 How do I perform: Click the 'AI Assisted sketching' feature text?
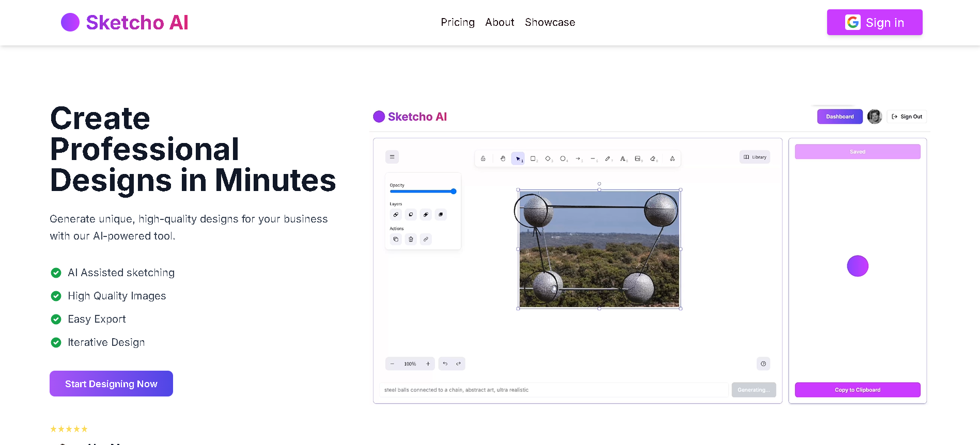point(121,273)
